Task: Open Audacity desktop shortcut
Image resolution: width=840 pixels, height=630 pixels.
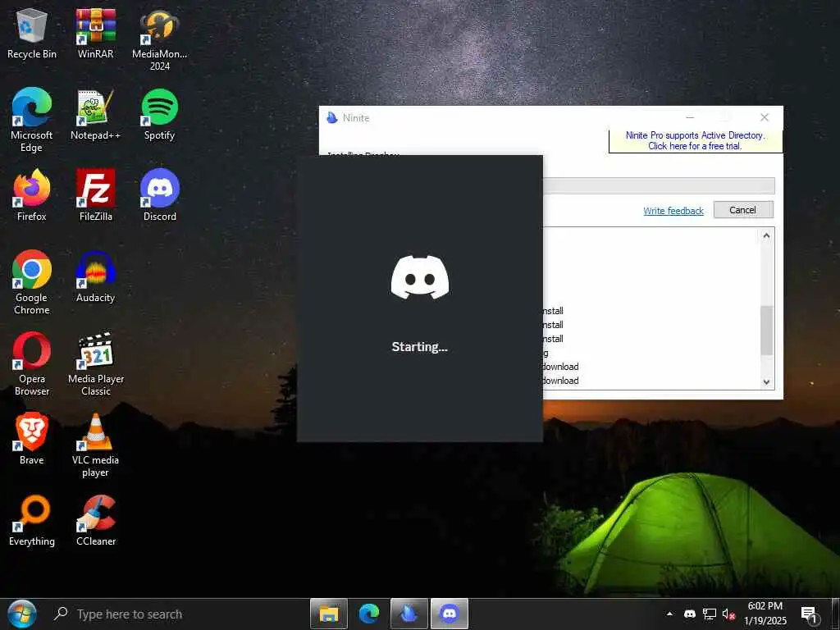Action: point(95,277)
